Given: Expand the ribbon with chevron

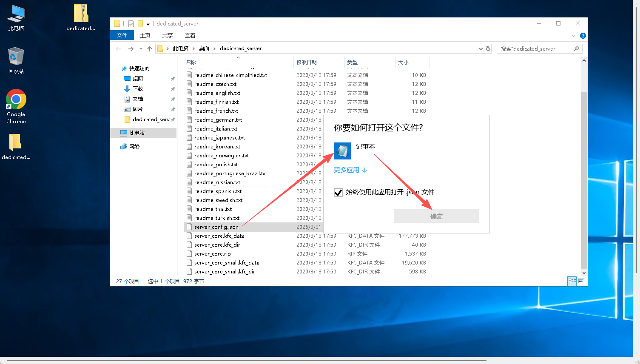Looking at the screenshot, I should click(x=573, y=36).
